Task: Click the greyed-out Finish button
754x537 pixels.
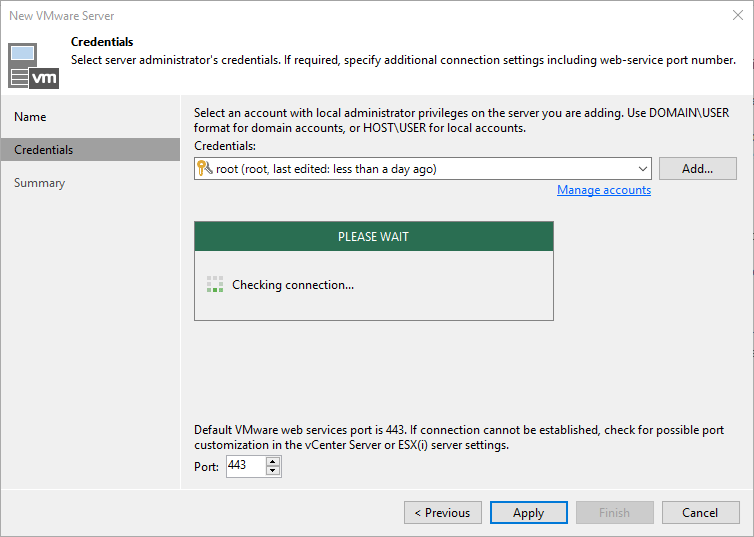Action: coord(615,512)
